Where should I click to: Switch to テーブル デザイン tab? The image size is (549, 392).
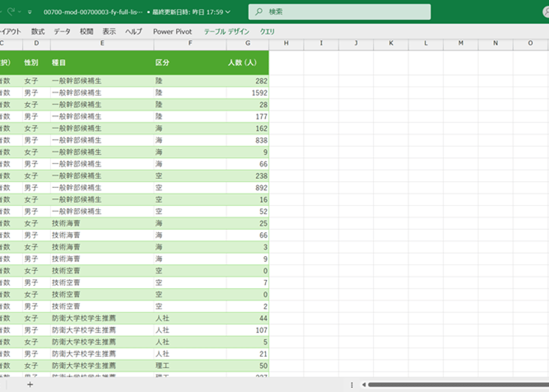[226, 31]
